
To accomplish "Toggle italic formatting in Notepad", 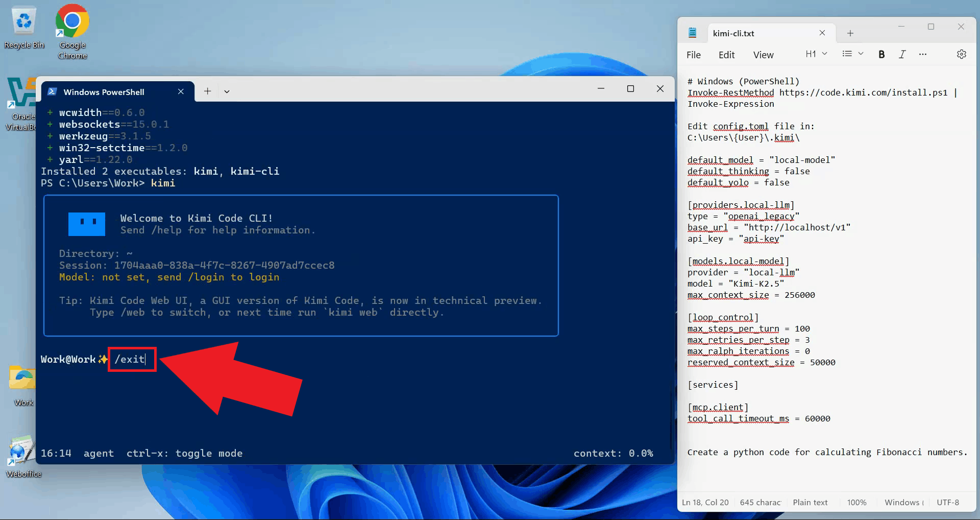I will click(x=902, y=54).
